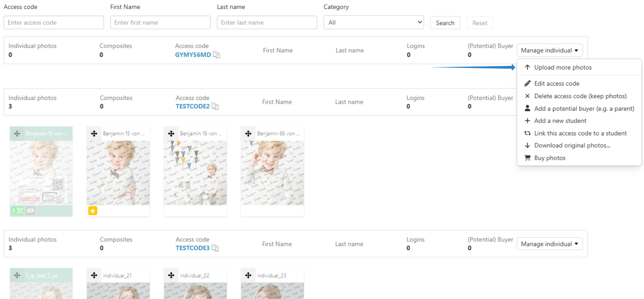Focus the Enter first name field
This screenshot has width=644, height=299.
(160, 22)
